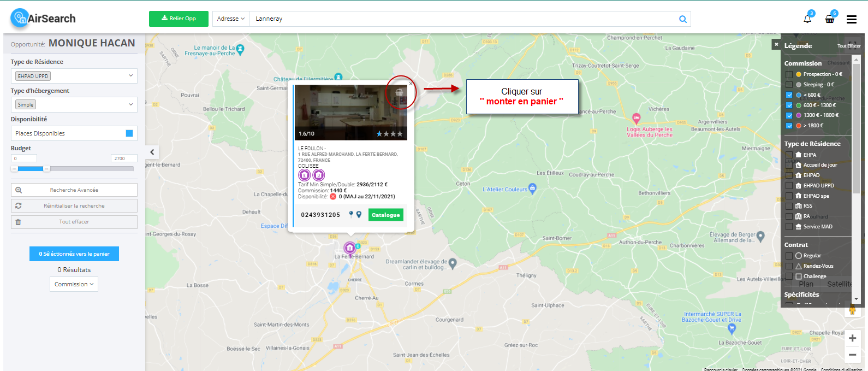Click the star rating in the popup

coord(390,134)
